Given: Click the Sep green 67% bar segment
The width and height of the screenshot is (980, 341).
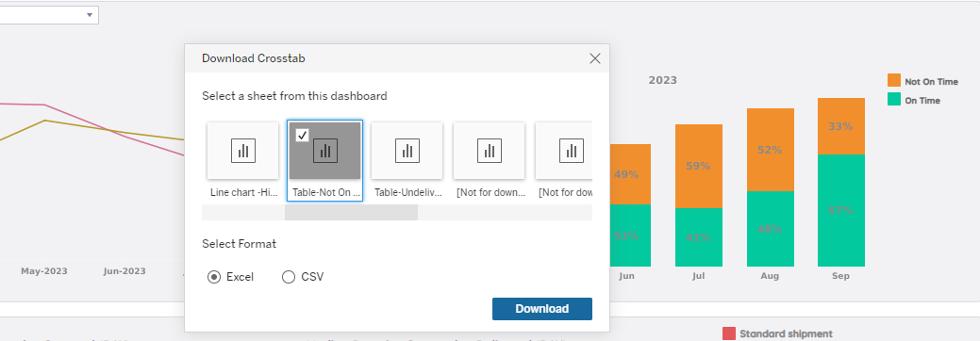Looking at the screenshot, I should [840, 210].
